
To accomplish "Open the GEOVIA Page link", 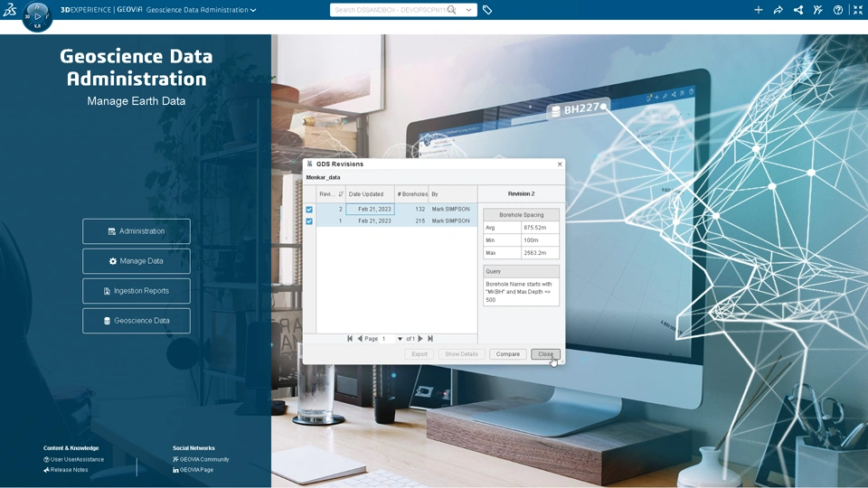I will 193,470.
